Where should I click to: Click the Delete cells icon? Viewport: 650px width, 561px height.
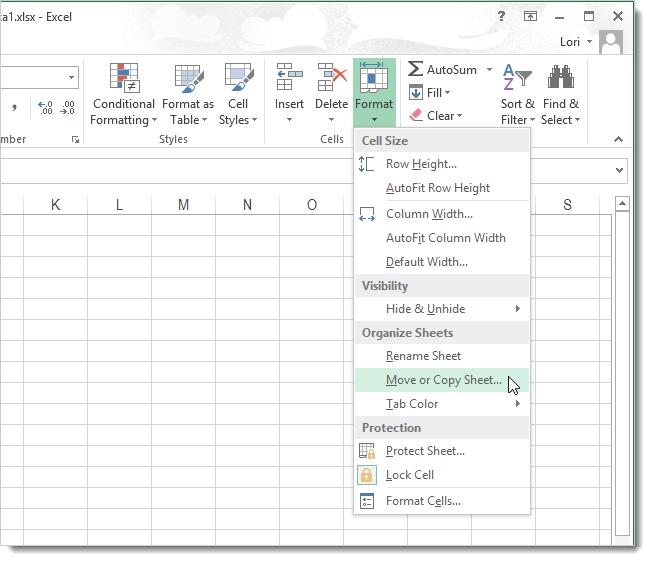[332, 78]
